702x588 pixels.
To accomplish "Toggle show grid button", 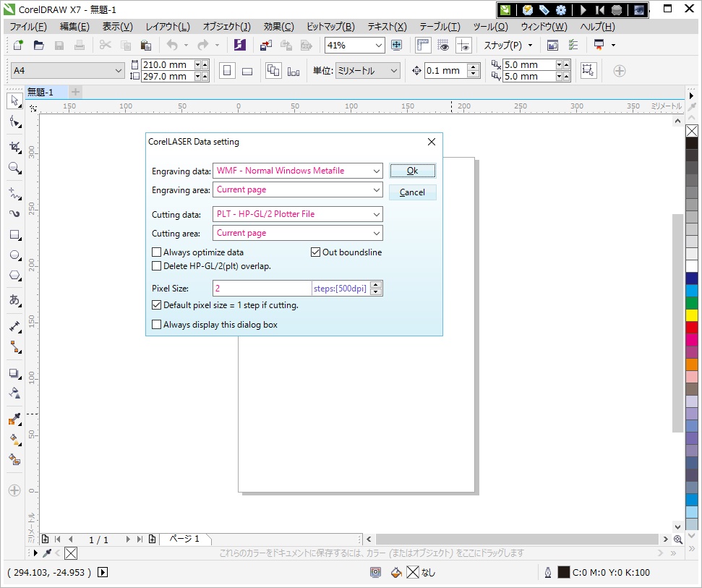I will pyautogui.click(x=443, y=45).
